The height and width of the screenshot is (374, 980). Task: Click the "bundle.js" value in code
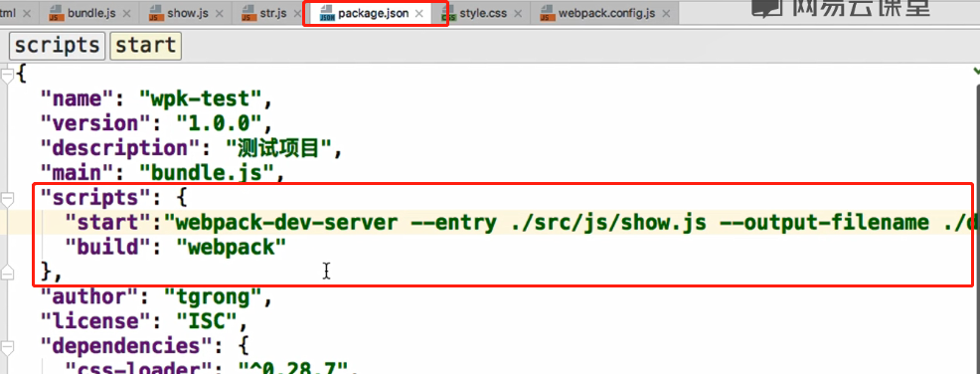point(207,173)
